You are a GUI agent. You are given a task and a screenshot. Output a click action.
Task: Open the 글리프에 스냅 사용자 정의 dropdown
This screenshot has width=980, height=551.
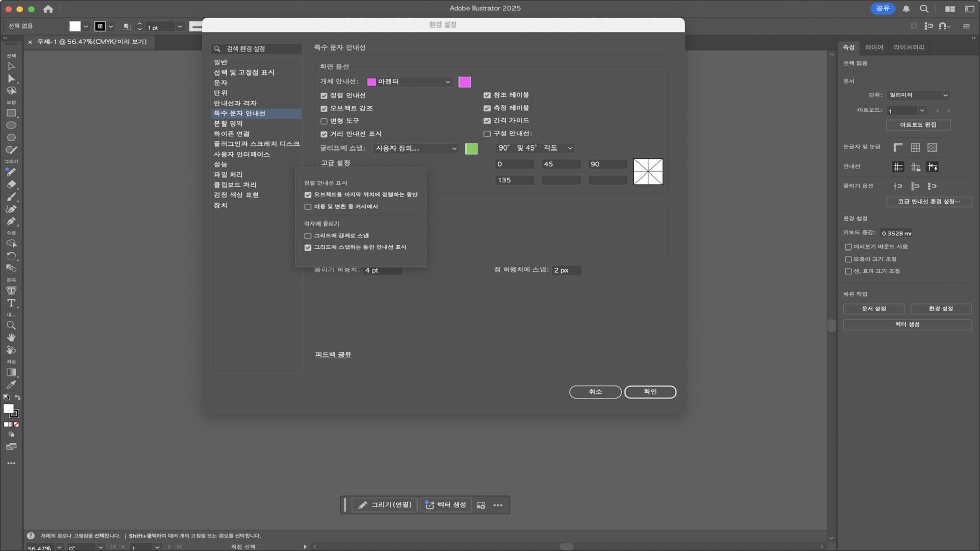coord(415,148)
